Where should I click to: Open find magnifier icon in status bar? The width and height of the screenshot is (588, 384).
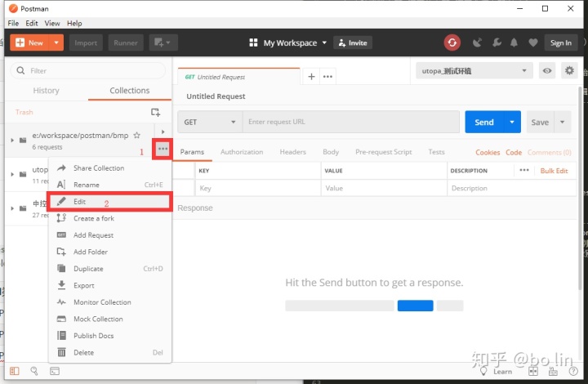click(34, 371)
